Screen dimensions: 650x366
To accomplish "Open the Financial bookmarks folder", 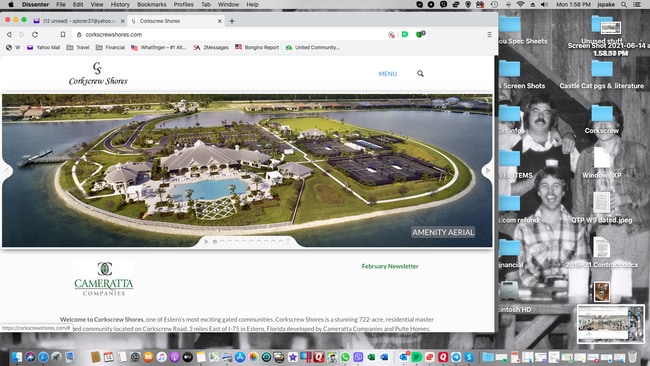I will coord(110,47).
